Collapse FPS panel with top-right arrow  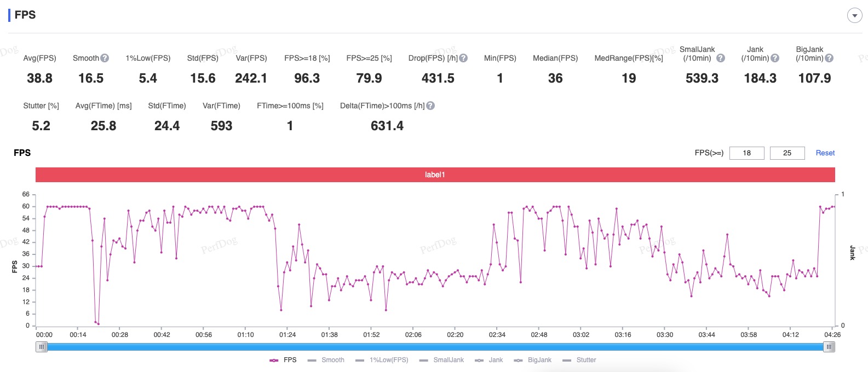[x=854, y=15]
